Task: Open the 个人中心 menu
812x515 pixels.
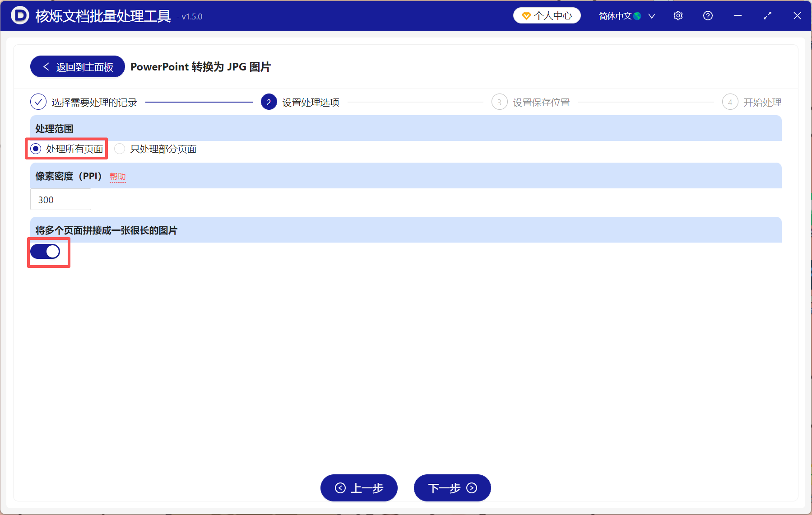Action: coord(547,15)
